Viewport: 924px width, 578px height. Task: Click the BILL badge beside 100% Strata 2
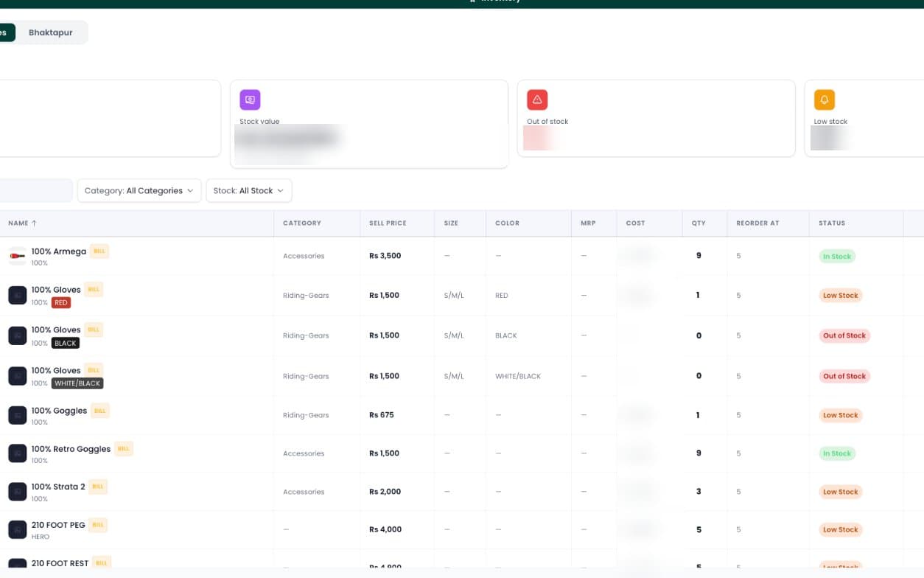[x=98, y=487]
